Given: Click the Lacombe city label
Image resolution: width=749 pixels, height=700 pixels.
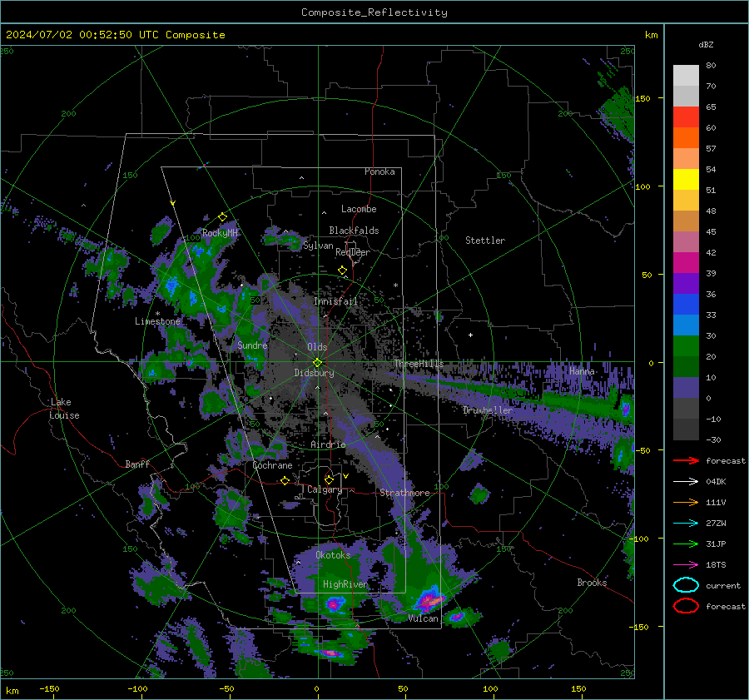Looking at the screenshot, I should click(x=359, y=209).
